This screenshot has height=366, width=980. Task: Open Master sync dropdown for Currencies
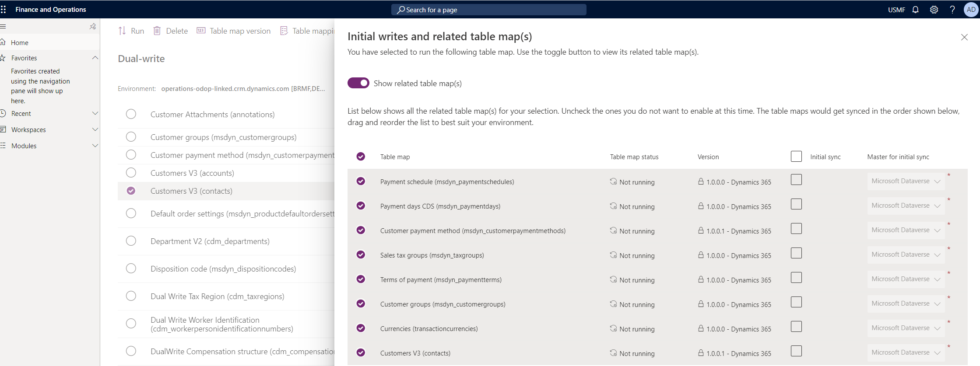[x=906, y=328]
